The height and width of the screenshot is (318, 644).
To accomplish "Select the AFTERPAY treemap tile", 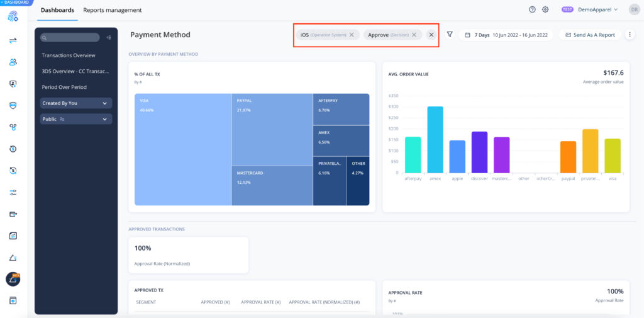I will [x=341, y=110].
